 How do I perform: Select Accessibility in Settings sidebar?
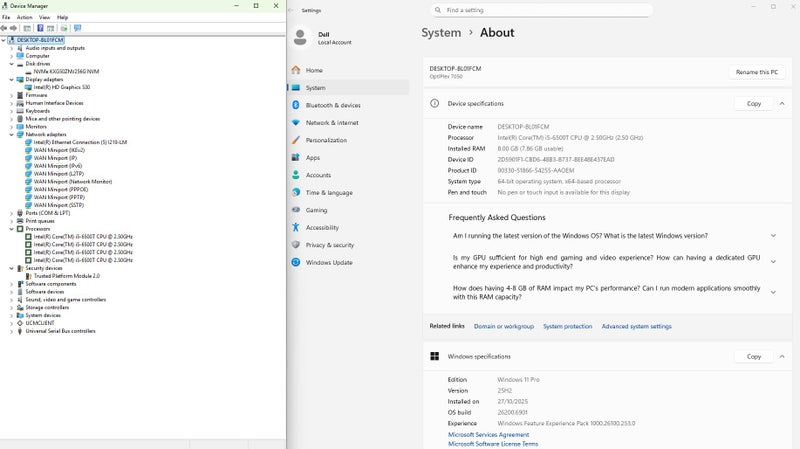coord(322,227)
